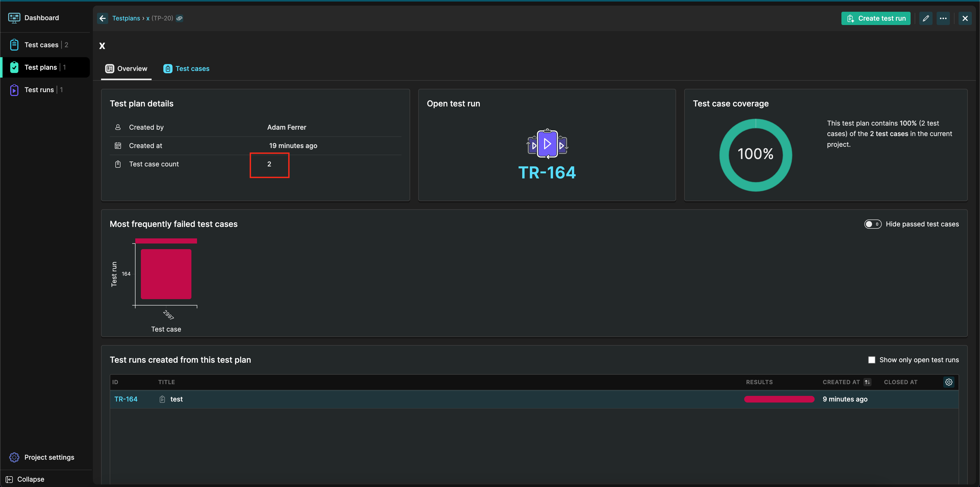
Task: Click Create test run button
Action: [876, 18]
